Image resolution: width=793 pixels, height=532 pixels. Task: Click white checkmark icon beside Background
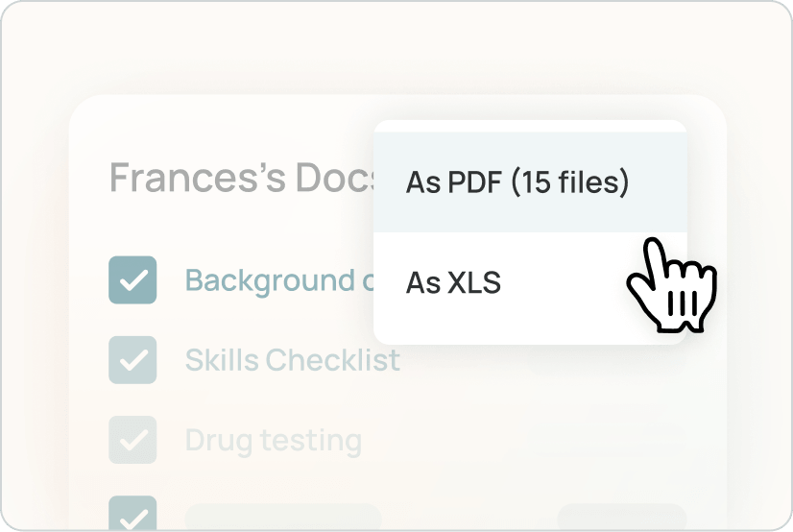[x=132, y=280]
